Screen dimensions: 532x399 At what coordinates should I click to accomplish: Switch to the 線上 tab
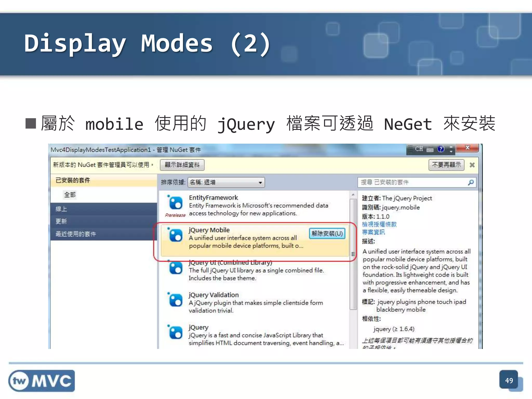pos(104,209)
